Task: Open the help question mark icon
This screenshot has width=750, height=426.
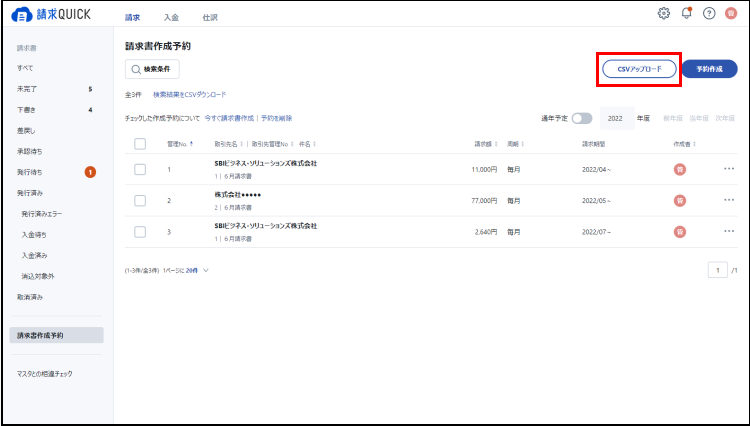Action: (709, 13)
